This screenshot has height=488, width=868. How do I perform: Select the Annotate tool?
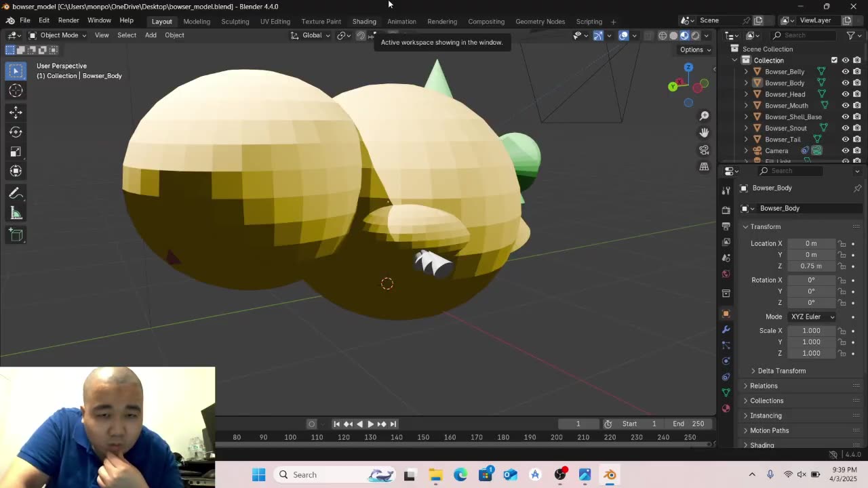16,194
